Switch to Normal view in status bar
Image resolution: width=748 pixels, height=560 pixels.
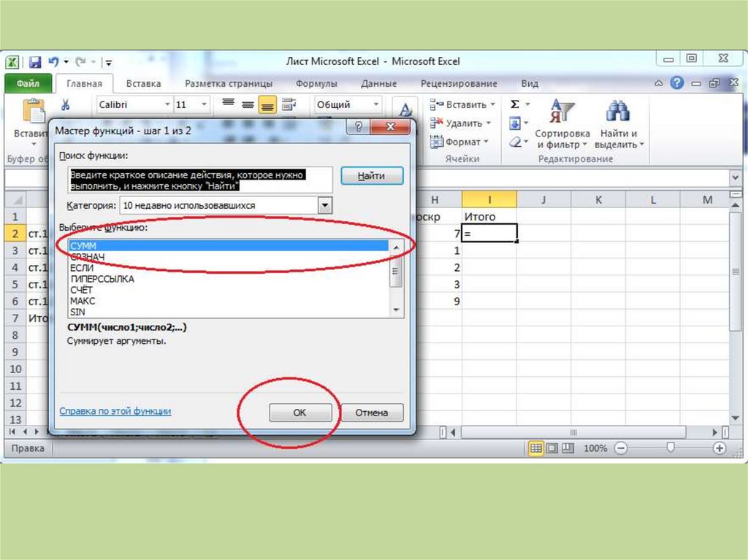(x=535, y=448)
